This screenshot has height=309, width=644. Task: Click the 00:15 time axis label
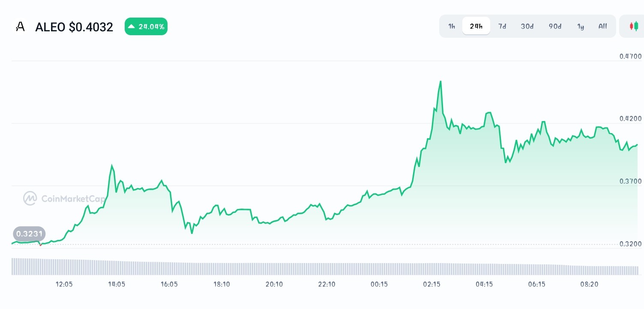pyautogui.click(x=379, y=284)
